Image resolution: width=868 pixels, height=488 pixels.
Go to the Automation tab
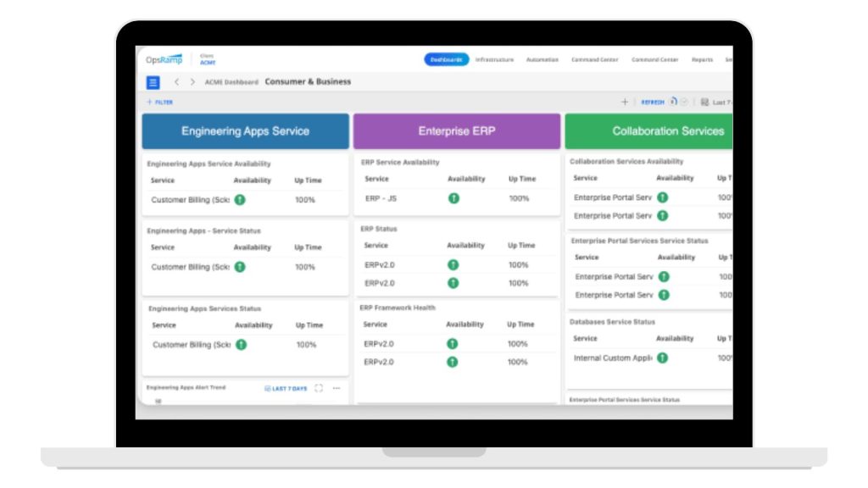[542, 60]
